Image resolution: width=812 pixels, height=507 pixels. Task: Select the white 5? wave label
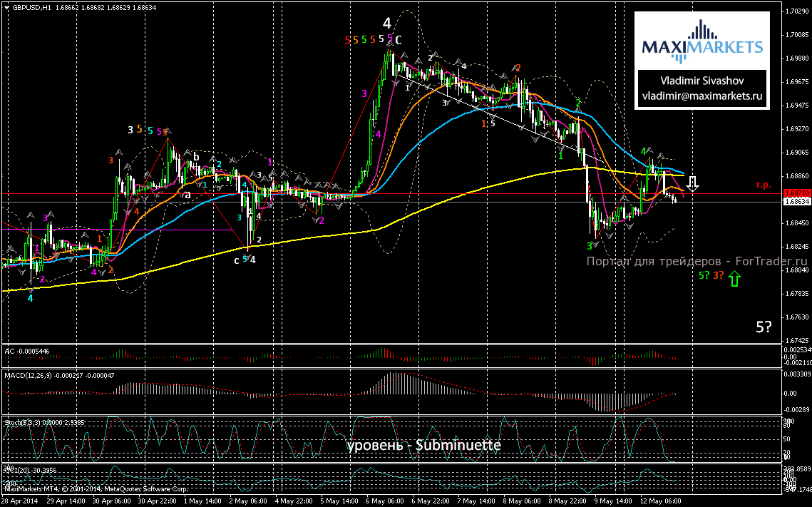[x=763, y=327]
